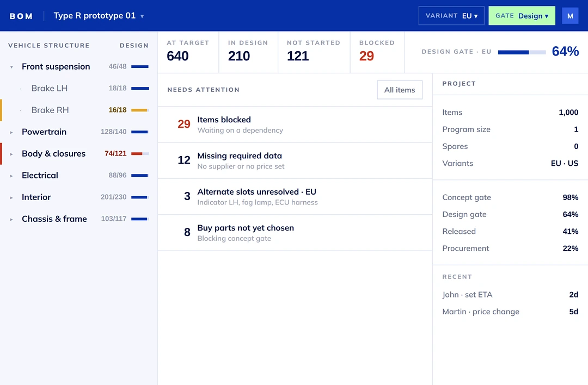The height and width of the screenshot is (385, 588).
Task: Select the Powertrain label
Action: [44, 132]
